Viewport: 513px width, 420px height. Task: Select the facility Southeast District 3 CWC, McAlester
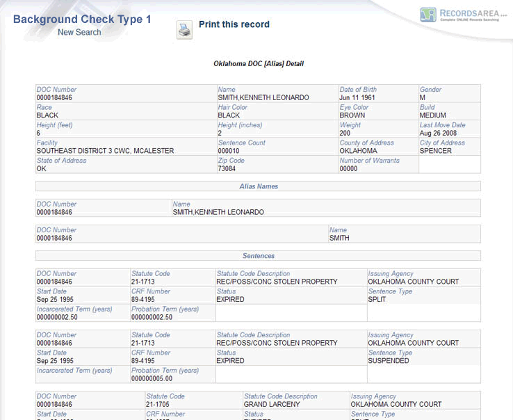[x=105, y=151]
